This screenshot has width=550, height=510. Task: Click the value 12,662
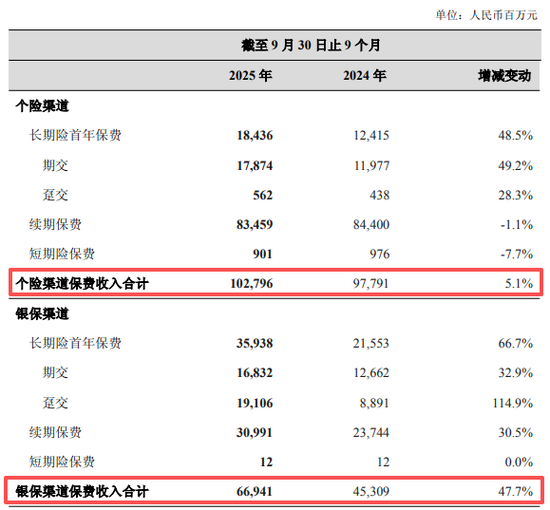(x=371, y=373)
